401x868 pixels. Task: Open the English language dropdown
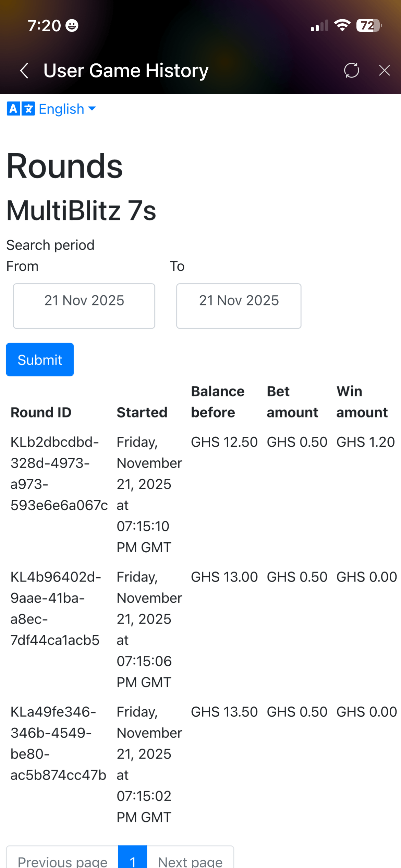(x=67, y=109)
